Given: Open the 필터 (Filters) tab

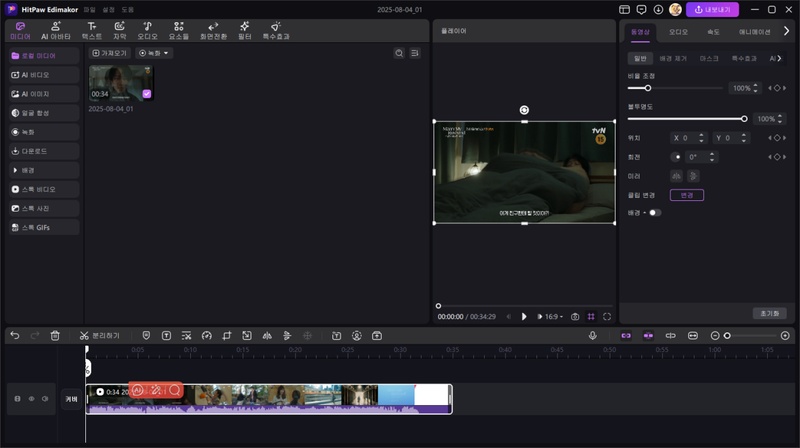Looking at the screenshot, I should (x=245, y=31).
